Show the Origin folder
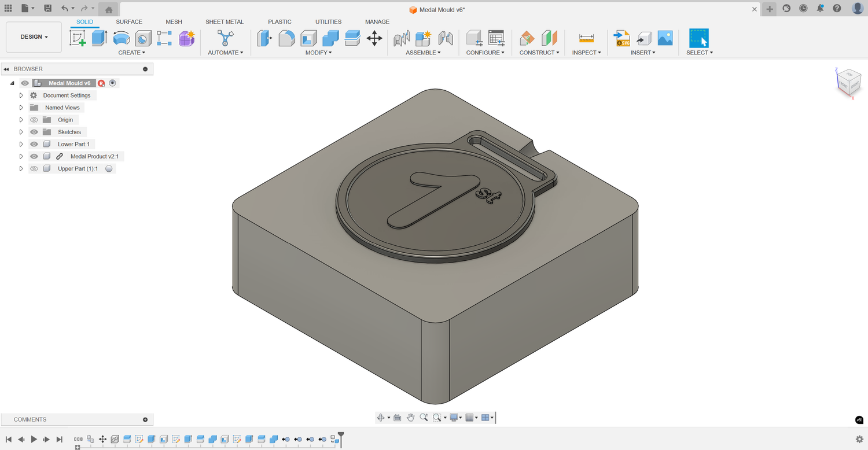Screen dimensions: 868x450 click(x=34, y=120)
